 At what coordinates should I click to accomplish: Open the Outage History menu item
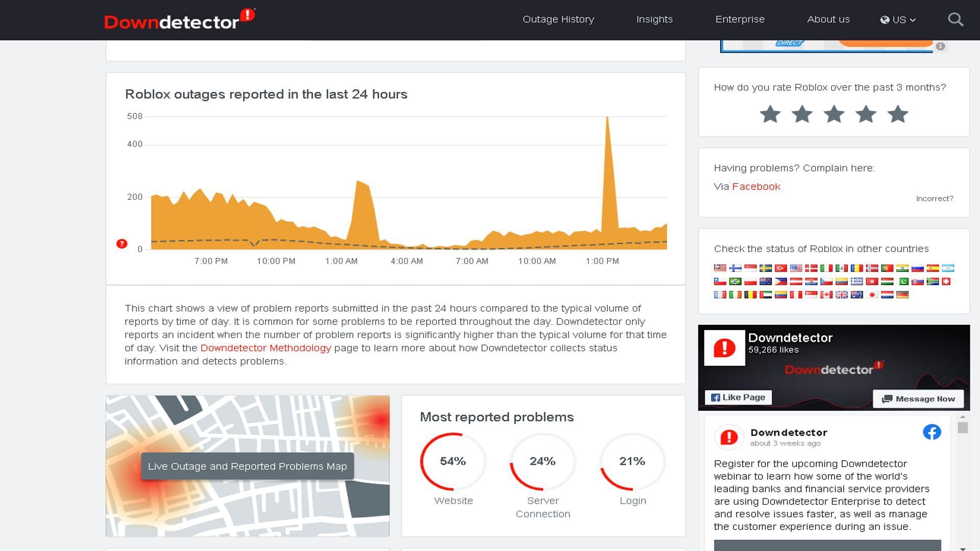pyautogui.click(x=558, y=19)
